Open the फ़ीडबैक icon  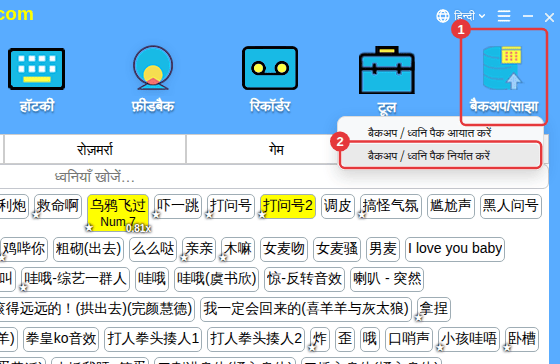153,68
